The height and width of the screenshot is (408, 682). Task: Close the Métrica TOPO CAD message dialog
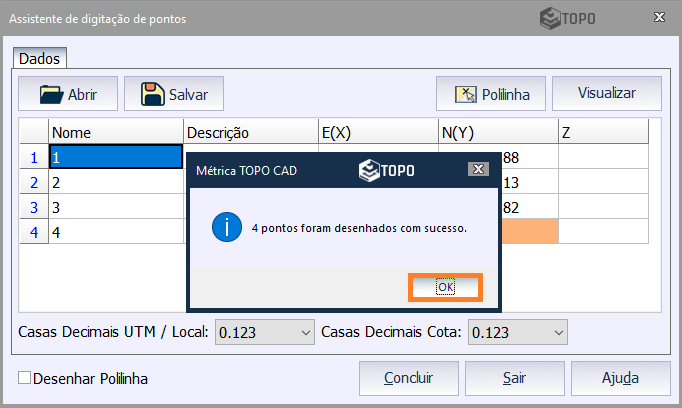click(x=479, y=170)
